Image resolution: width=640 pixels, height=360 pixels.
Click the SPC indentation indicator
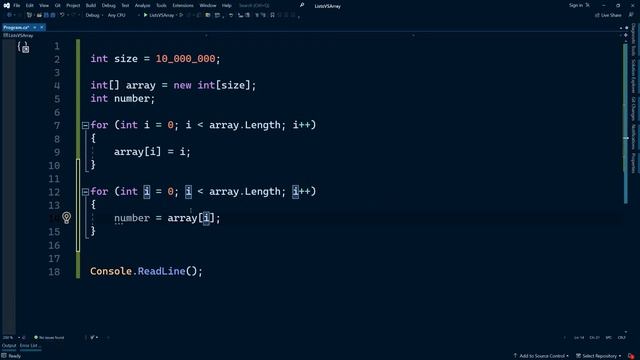(x=609, y=338)
